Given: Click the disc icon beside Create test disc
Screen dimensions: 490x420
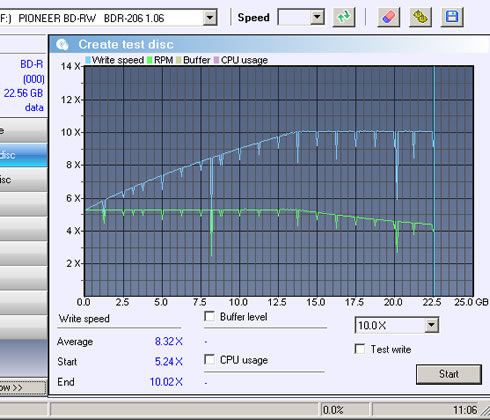Looking at the screenshot, I should 62,44.
